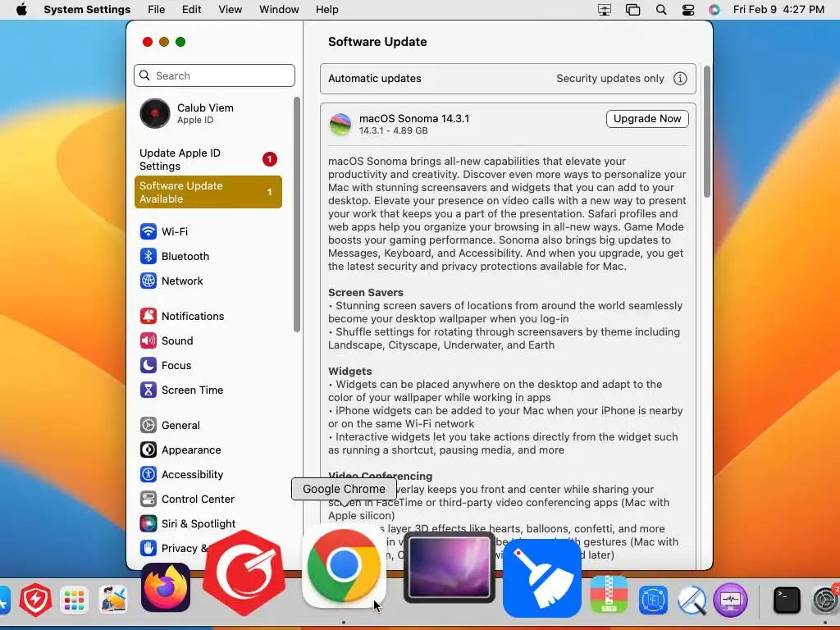Click the Siri icon in menu bar

pos(714,10)
